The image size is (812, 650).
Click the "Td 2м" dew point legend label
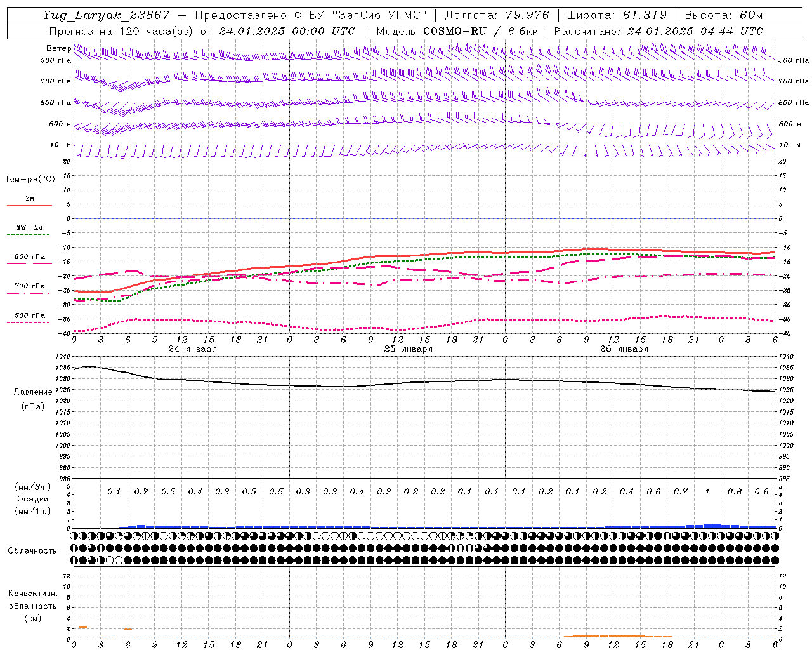pos(29,227)
